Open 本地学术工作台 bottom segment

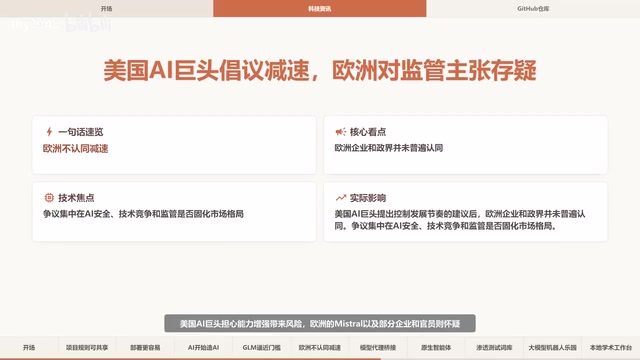pyautogui.click(x=611, y=347)
